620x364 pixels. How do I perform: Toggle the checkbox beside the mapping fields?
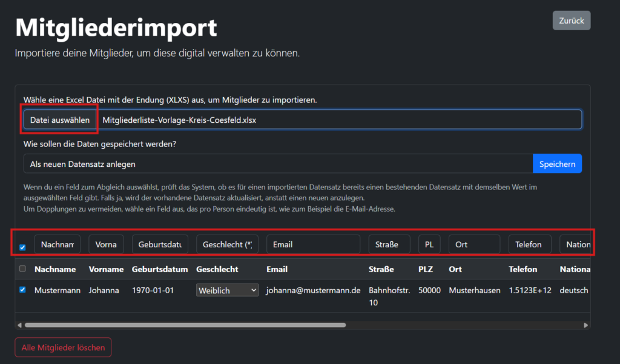tap(22, 247)
